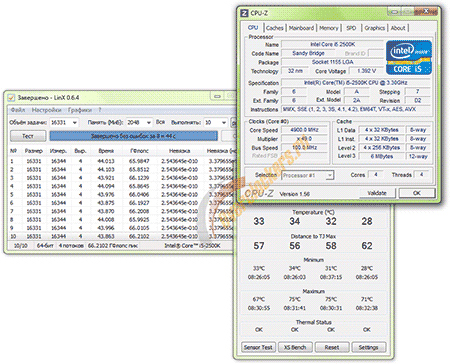Select result row 7 with time 43.870
The height and width of the screenshot is (364, 450).
pyautogui.click(x=122, y=211)
